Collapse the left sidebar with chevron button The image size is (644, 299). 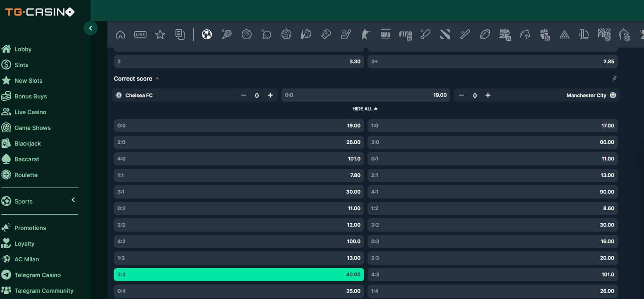coord(91,28)
